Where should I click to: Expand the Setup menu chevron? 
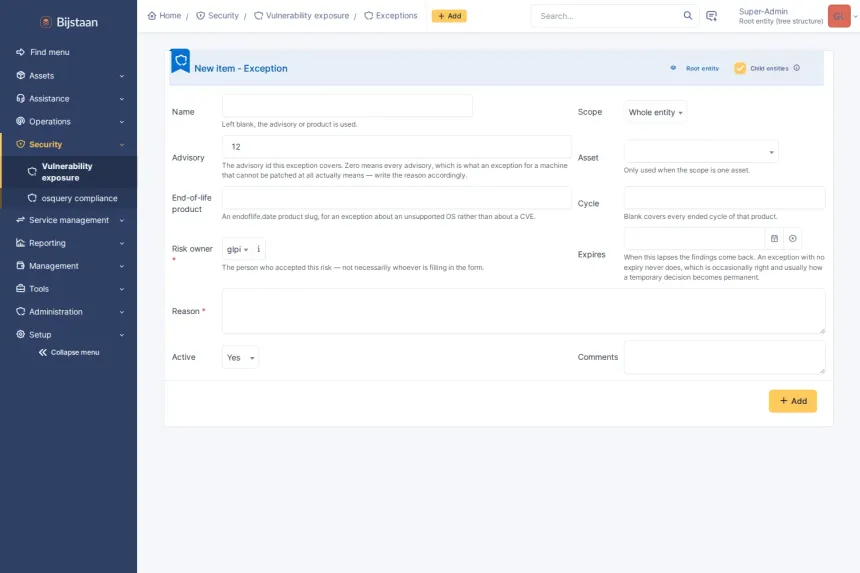pos(122,335)
